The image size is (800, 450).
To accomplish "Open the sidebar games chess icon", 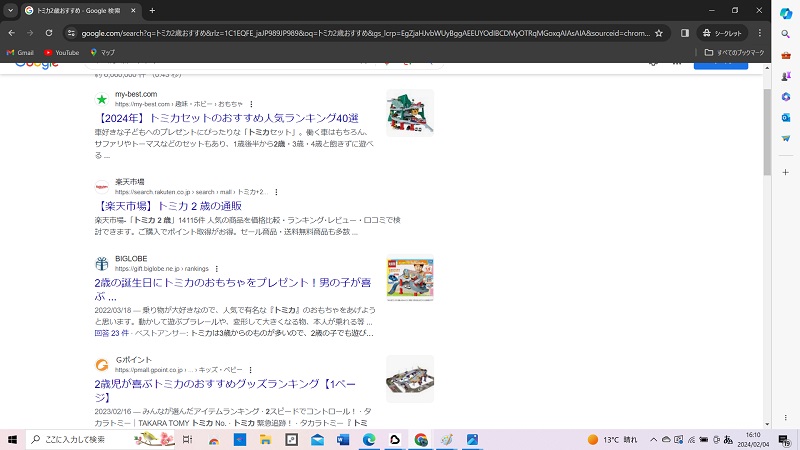I will pyautogui.click(x=786, y=76).
